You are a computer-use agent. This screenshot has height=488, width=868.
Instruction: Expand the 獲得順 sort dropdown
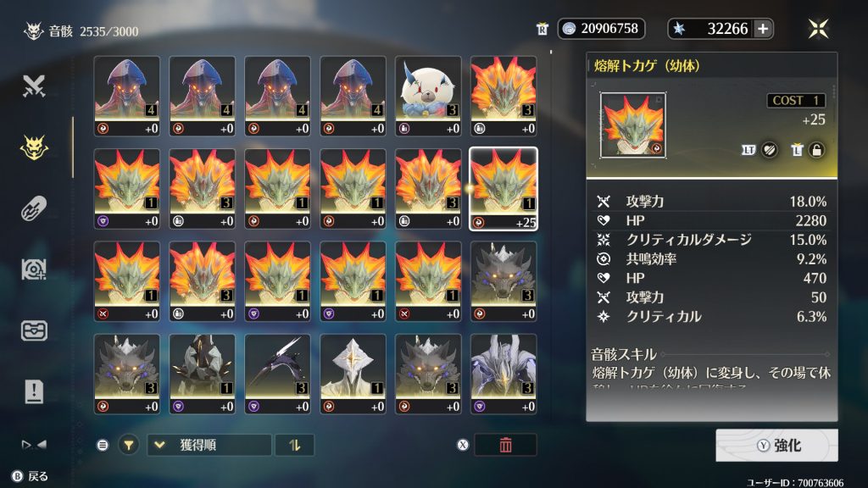(x=209, y=445)
